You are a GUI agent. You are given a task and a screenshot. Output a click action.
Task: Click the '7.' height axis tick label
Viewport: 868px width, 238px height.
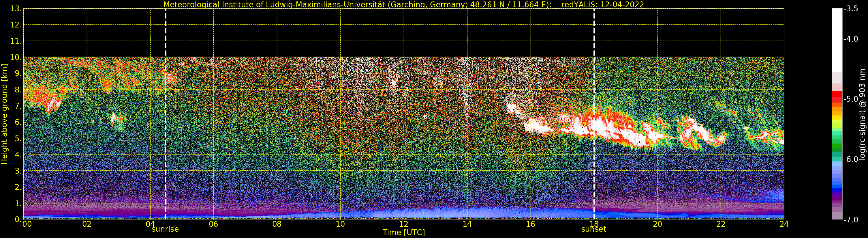point(18,106)
